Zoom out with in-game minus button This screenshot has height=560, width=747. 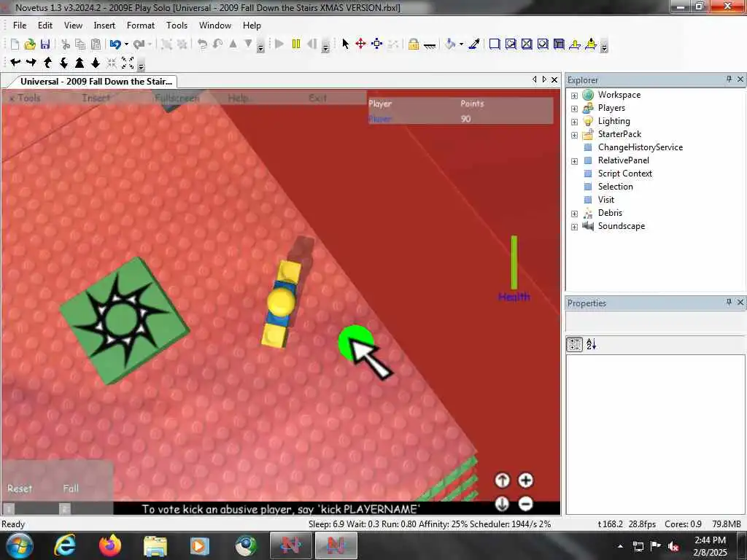(525, 503)
